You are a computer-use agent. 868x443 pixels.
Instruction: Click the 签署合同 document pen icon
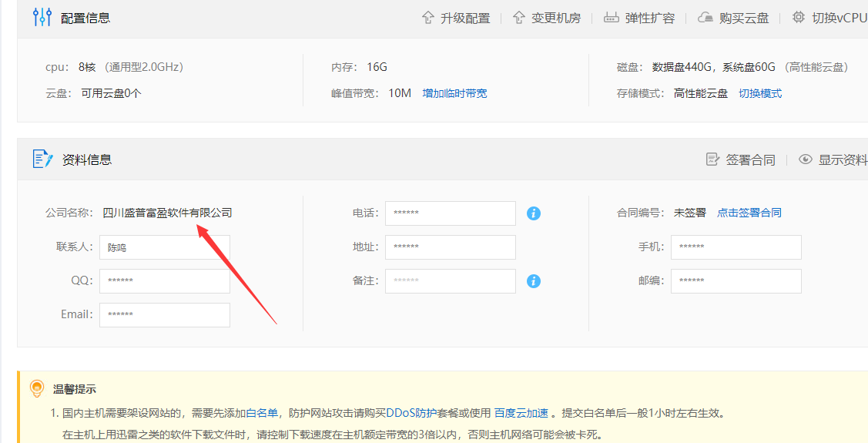tap(712, 159)
